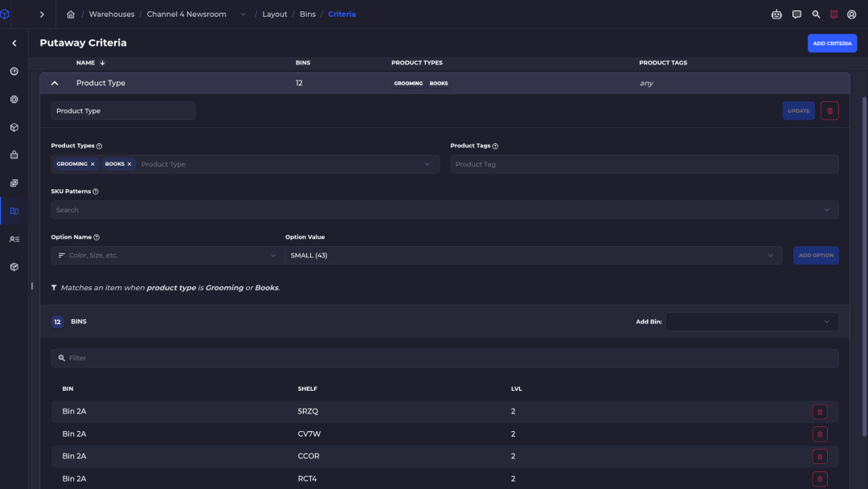Click the Update button

click(798, 111)
